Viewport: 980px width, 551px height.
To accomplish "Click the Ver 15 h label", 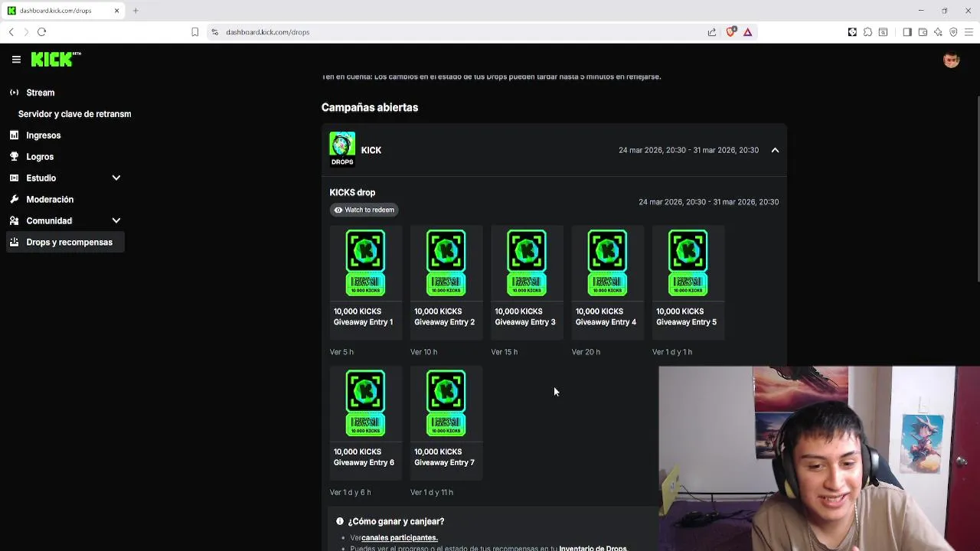I will coord(505,352).
